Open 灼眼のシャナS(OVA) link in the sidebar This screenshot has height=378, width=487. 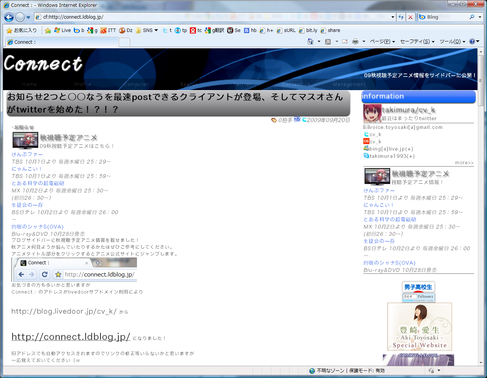(x=389, y=263)
